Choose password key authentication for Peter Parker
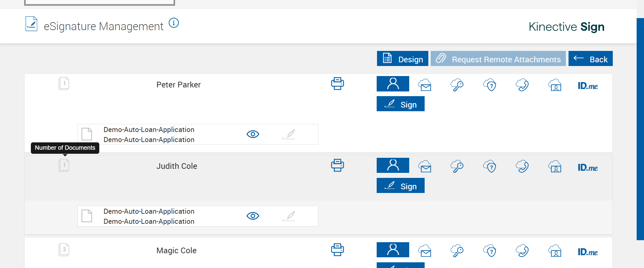Viewport: 644px width, 268px height. (x=457, y=85)
